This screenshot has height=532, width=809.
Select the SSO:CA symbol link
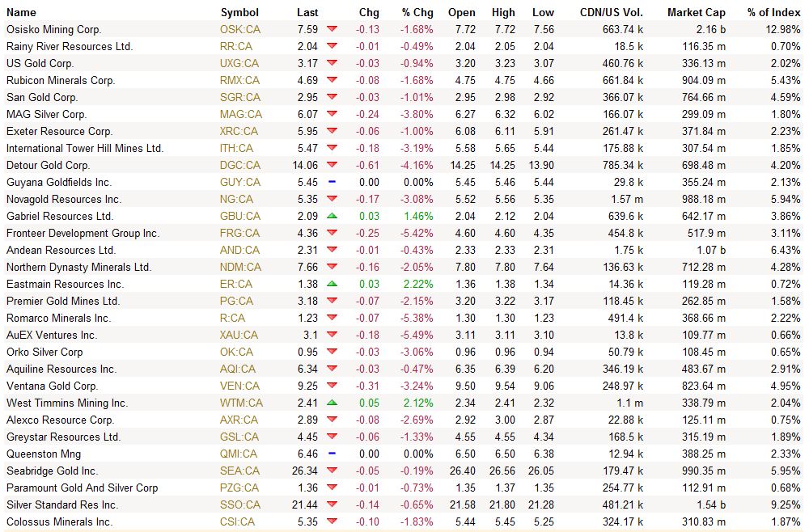240,505
